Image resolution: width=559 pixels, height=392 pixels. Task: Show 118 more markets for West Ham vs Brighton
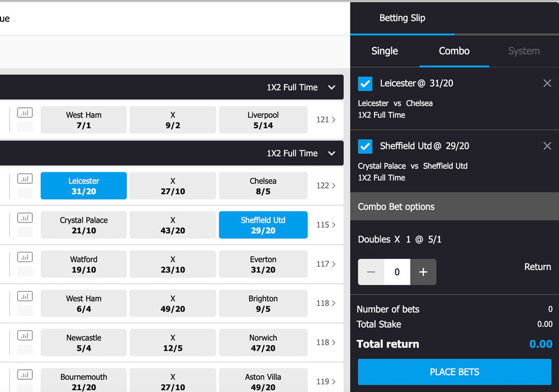point(326,304)
